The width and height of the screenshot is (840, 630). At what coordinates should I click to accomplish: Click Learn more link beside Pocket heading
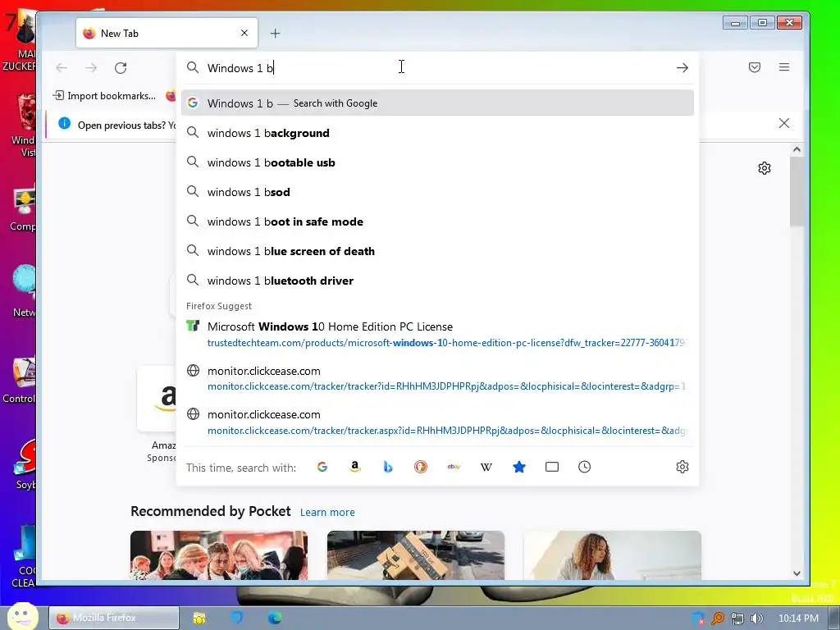click(327, 512)
